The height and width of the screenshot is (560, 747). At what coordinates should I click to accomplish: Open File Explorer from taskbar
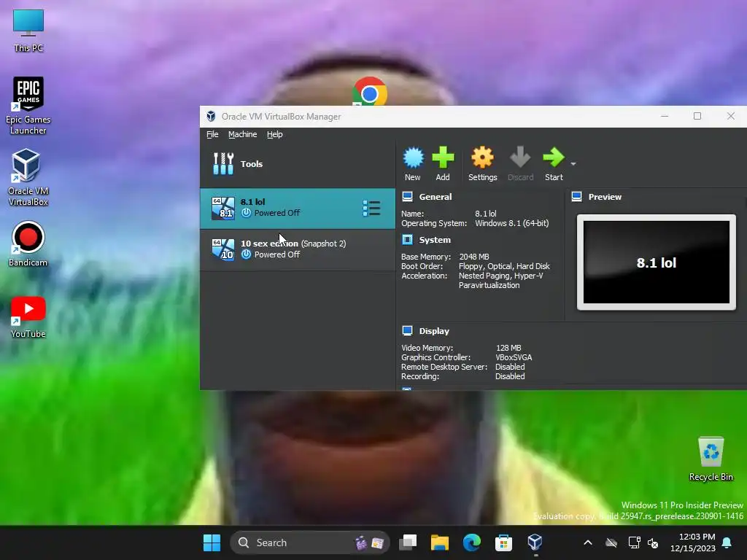440,542
